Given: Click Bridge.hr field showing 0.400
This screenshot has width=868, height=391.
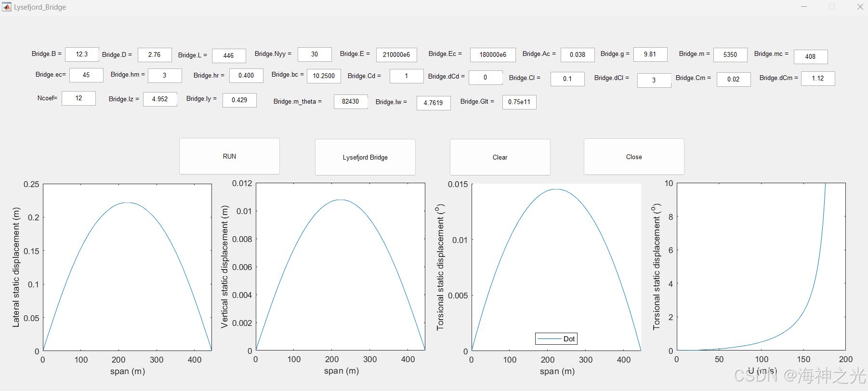Looking at the screenshot, I should [x=246, y=75].
